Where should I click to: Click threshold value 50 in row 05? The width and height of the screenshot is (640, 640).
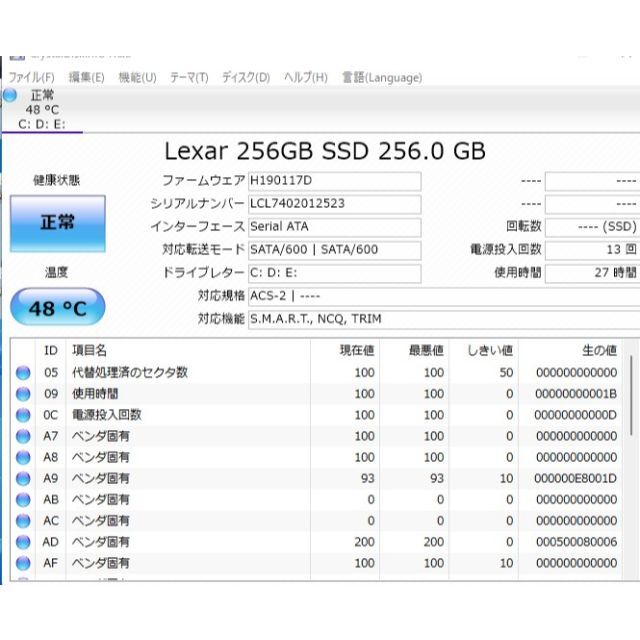pos(506,373)
